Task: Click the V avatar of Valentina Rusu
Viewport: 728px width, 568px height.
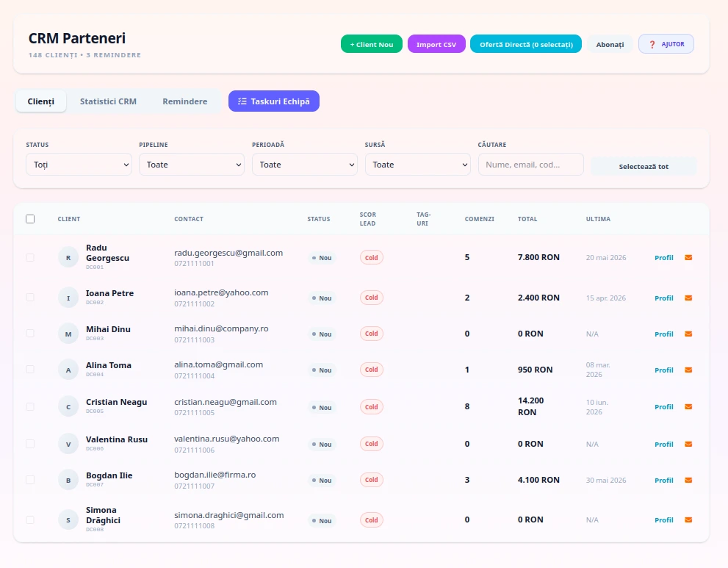Action: coord(68,444)
